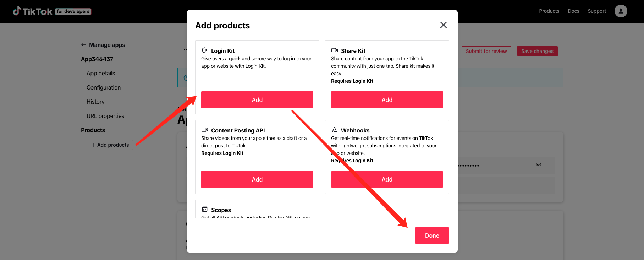644x260 pixels.
Task: Open the user profile avatar menu
Action: [621, 11]
